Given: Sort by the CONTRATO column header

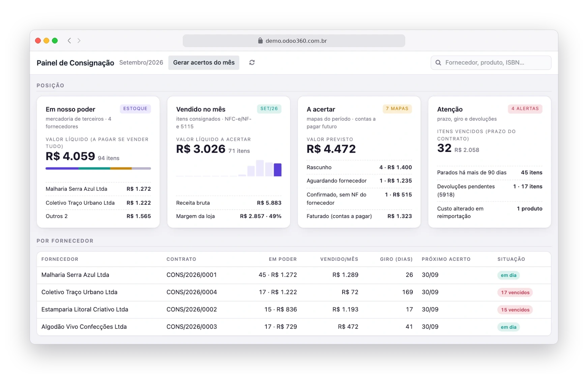Looking at the screenshot, I should [181, 259].
